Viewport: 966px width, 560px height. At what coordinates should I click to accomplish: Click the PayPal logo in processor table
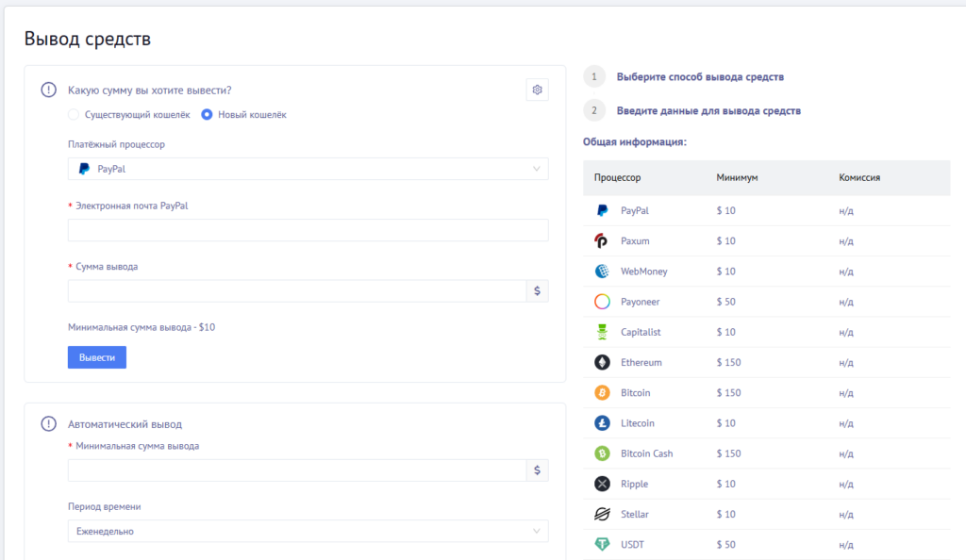[x=602, y=211]
